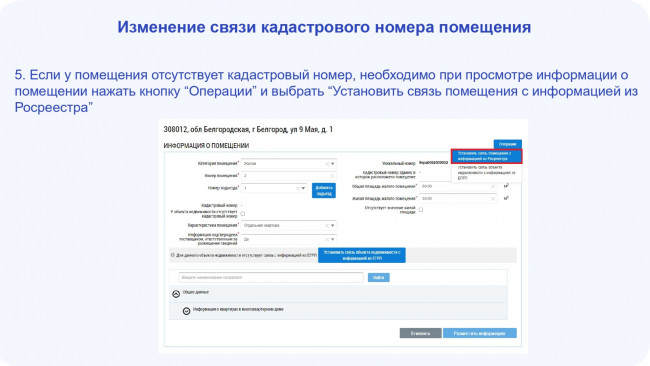Focus the 'Номер помещения' input field
This screenshot has width=650, height=366.
(x=289, y=176)
